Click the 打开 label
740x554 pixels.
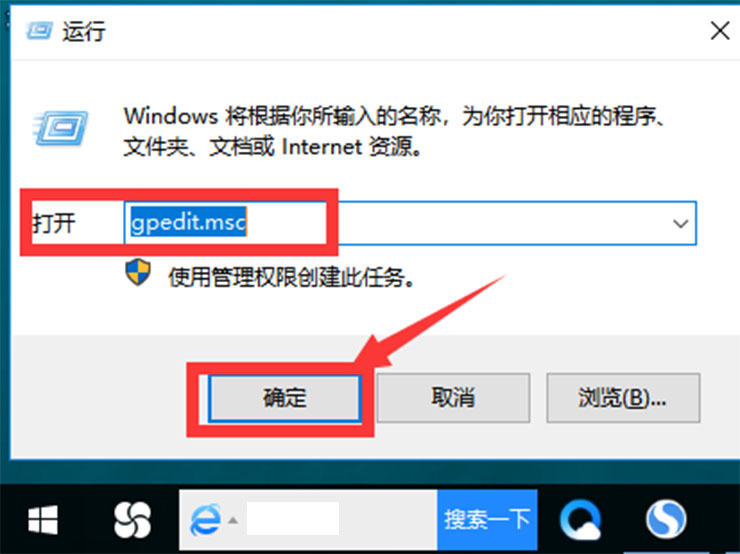[x=54, y=223]
